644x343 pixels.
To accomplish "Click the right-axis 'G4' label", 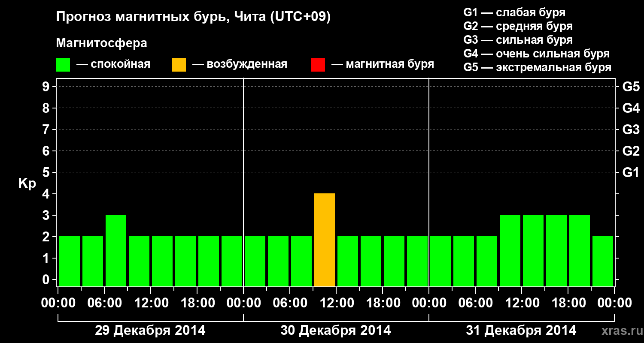I will 631,108.
